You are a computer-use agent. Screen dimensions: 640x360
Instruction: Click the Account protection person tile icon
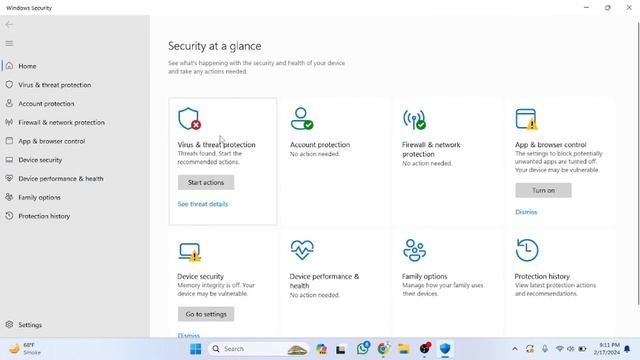click(302, 119)
